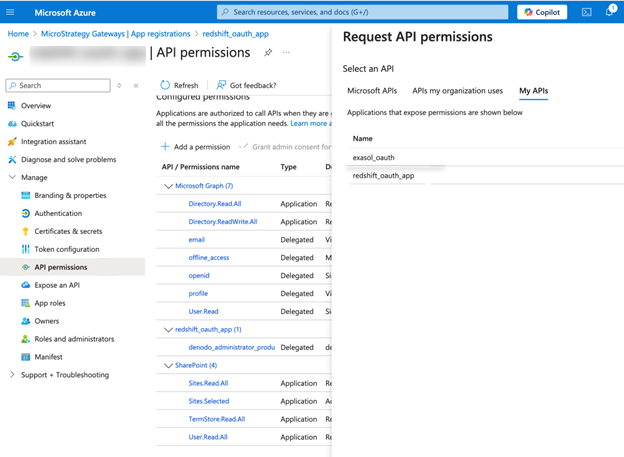The height and width of the screenshot is (457, 624).
Task: Open the Directory.Read.All permission link
Action: [214, 204]
